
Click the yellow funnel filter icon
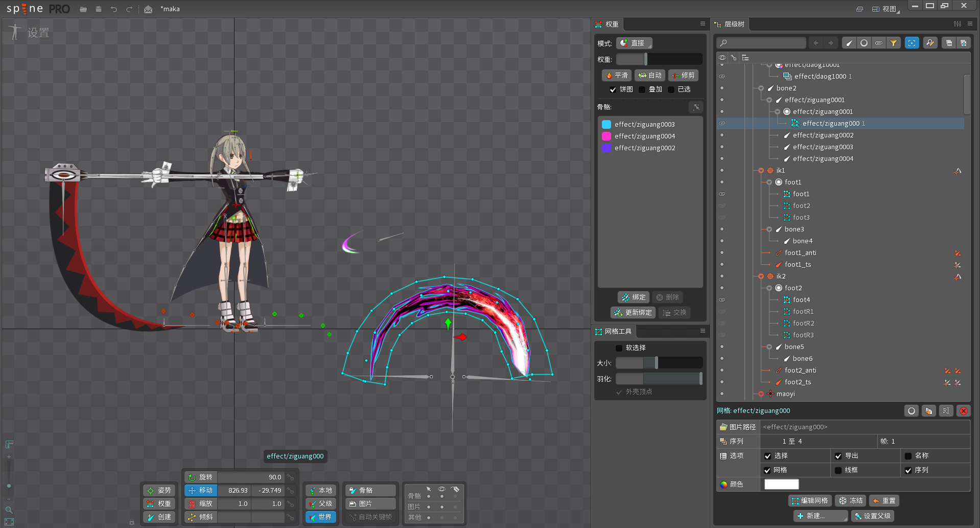pyautogui.click(x=894, y=43)
